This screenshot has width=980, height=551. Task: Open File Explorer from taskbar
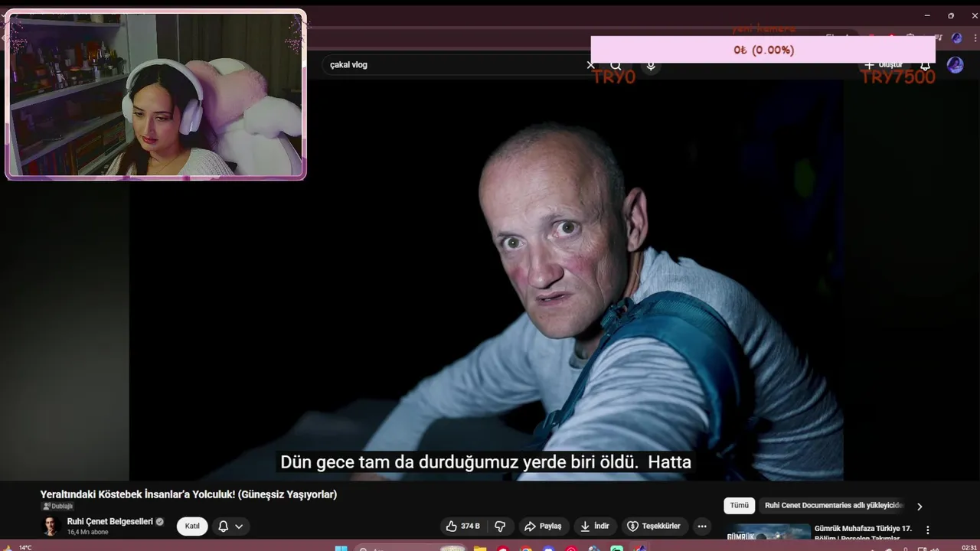tap(479, 548)
